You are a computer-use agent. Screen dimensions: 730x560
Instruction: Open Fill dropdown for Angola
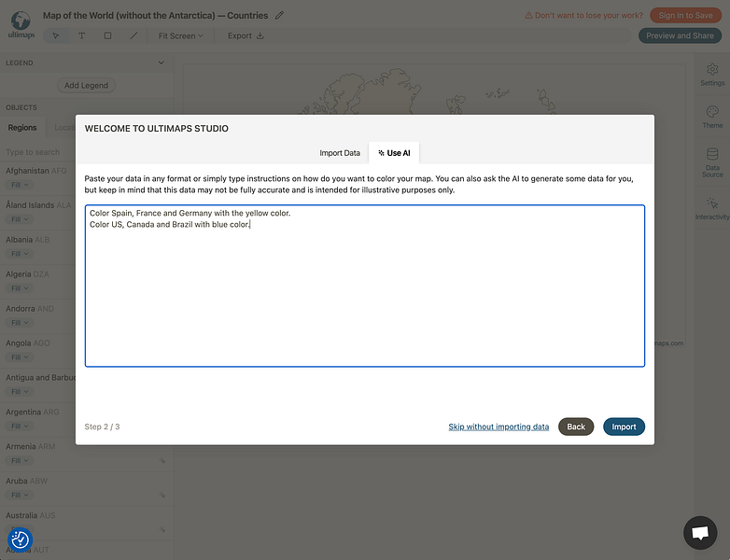[x=20, y=357]
